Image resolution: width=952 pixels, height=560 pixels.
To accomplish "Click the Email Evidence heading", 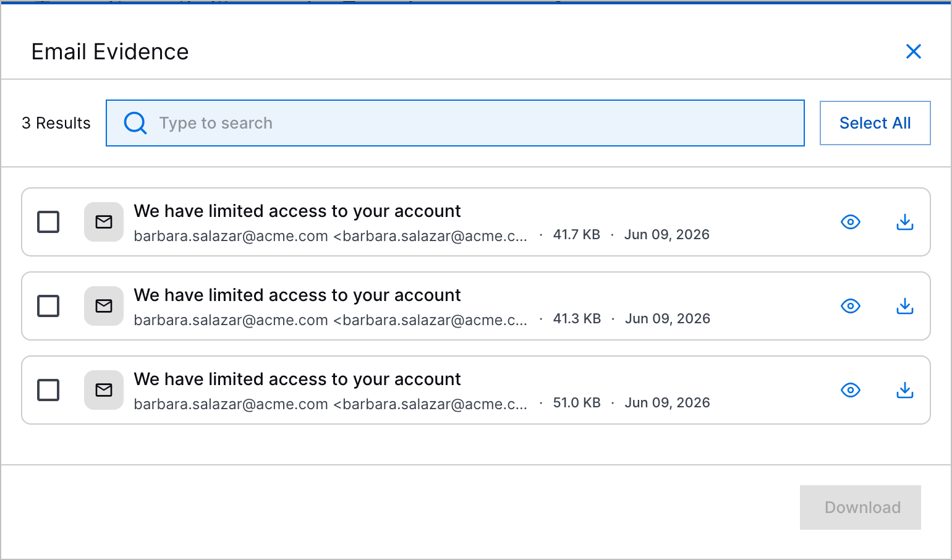I will coord(110,52).
